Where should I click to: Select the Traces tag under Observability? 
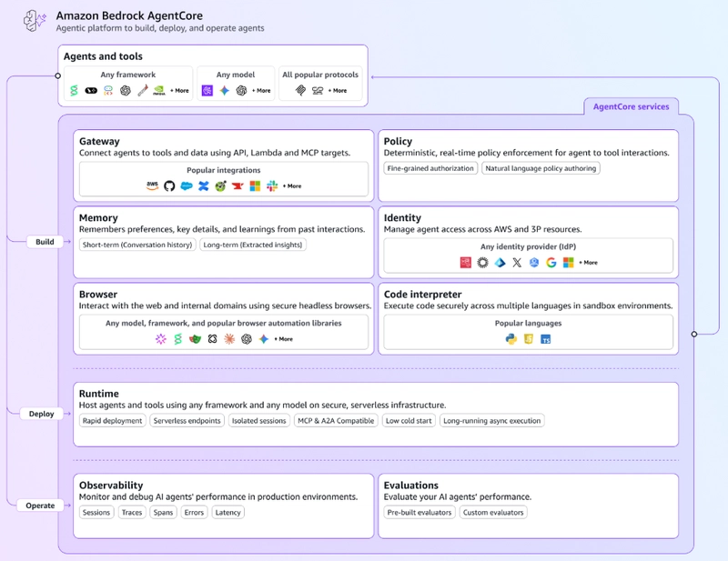coord(131,513)
